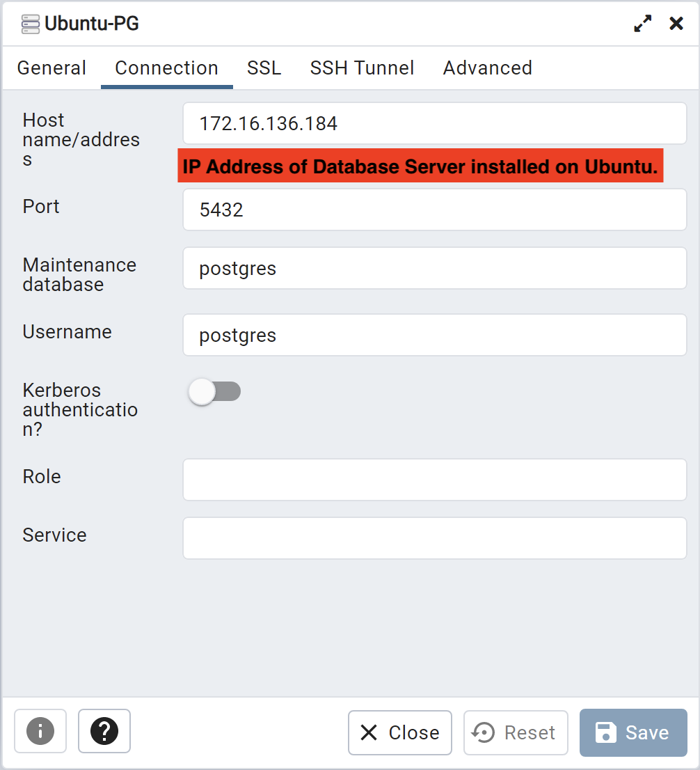Screen dimensions: 700x770
Task: Focus the Host name/address field
Action: tap(434, 123)
